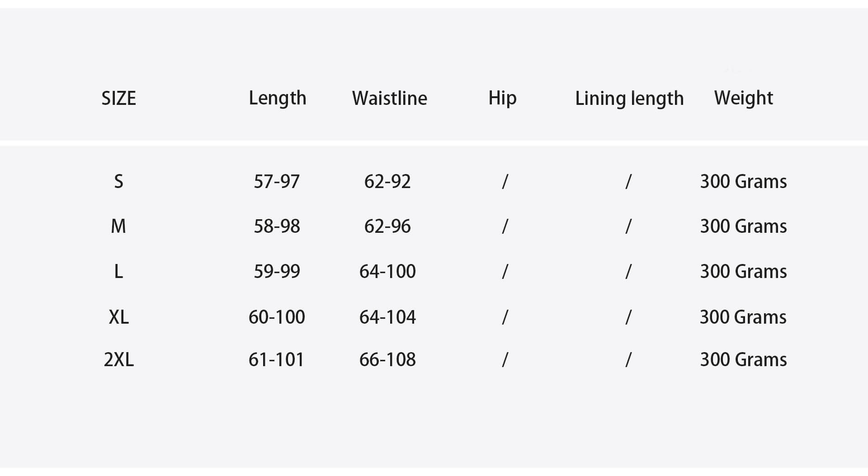The image size is (868, 476).
Task: Click the M size row label
Action: (118, 226)
